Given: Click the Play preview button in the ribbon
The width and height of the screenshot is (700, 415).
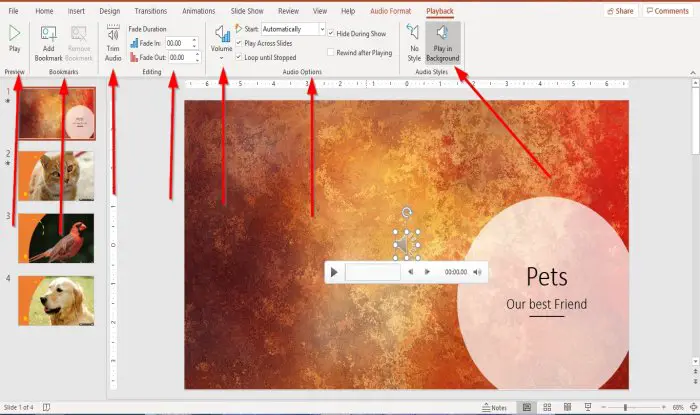Looking at the screenshot, I should click(14, 39).
